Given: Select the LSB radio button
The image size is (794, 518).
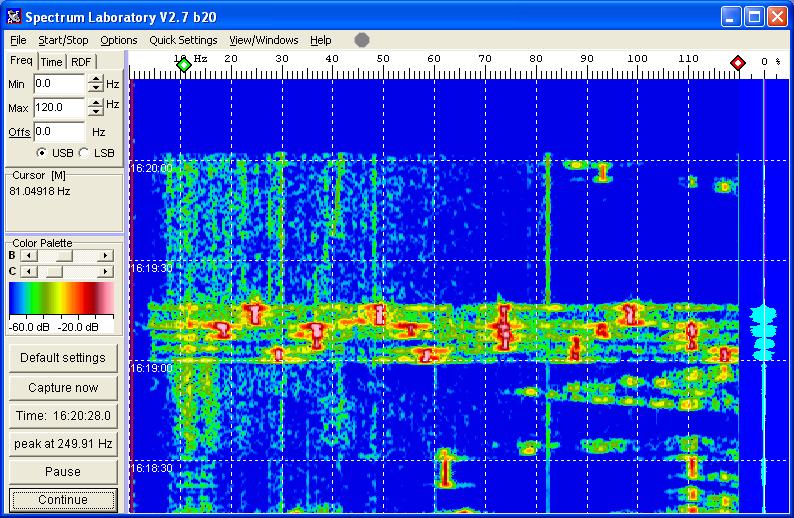Looking at the screenshot, I should [84, 152].
